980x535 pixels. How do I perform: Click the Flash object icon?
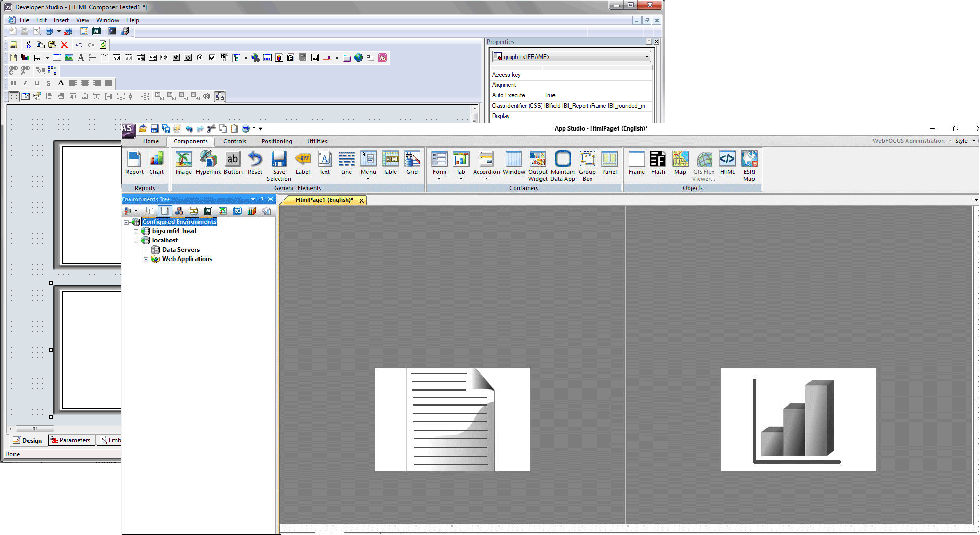click(x=658, y=163)
